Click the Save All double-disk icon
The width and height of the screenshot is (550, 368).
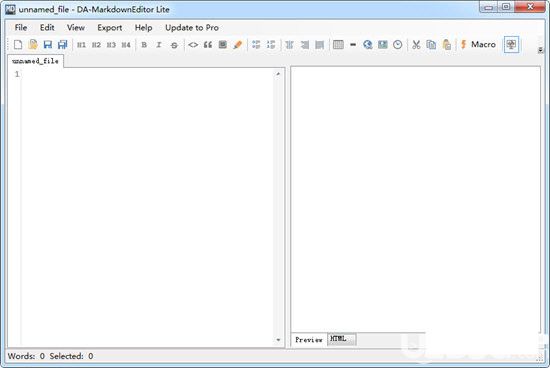pos(62,45)
